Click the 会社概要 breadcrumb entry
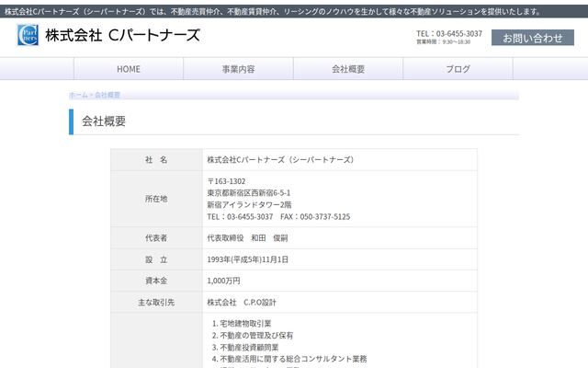This screenshot has height=368, width=588. point(107,95)
